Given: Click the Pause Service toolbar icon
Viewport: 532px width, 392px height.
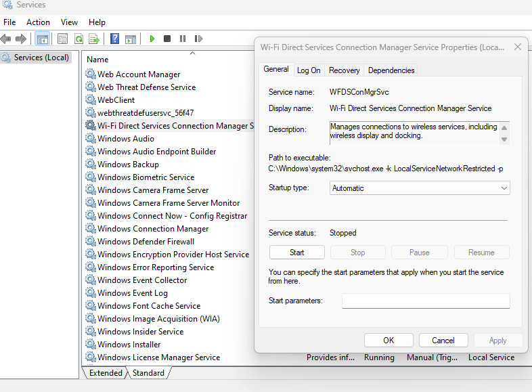Looking at the screenshot, I should tap(183, 39).
